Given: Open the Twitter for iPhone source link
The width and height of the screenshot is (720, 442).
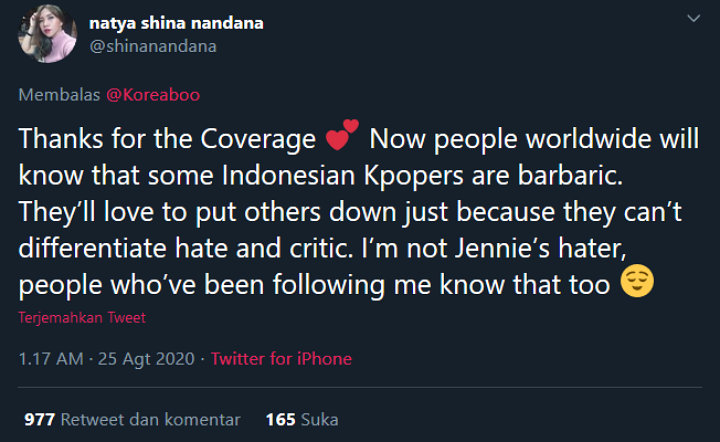Looking at the screenshot, I should coord(281,359).
